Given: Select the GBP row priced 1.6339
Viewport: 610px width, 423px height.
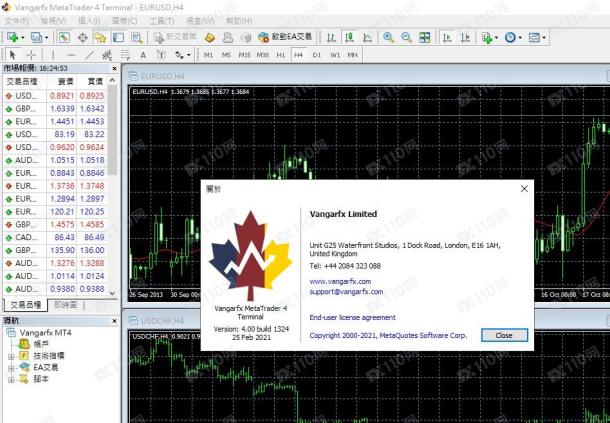Looking at the screenshot, I should [x=55, y=109].
